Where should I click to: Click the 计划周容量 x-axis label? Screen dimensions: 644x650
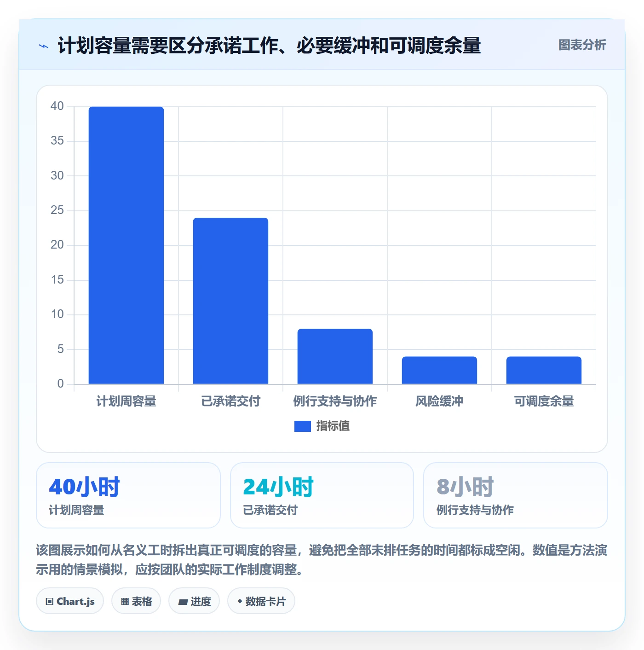point(126,401)
